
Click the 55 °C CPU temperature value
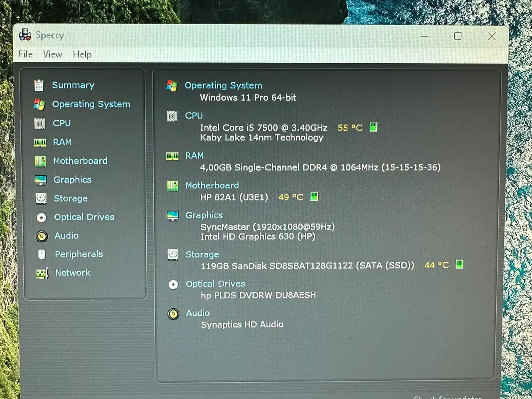[x=350, y=128]
